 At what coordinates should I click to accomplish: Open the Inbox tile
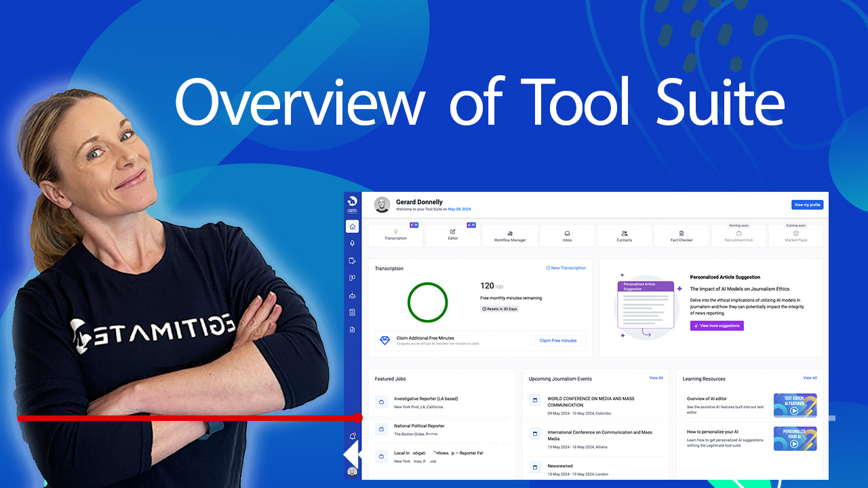[567, 236]
